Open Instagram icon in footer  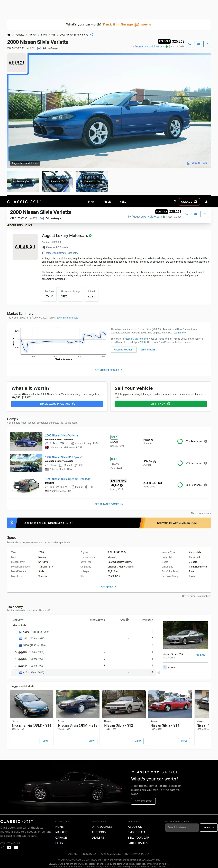pos(2,847)
